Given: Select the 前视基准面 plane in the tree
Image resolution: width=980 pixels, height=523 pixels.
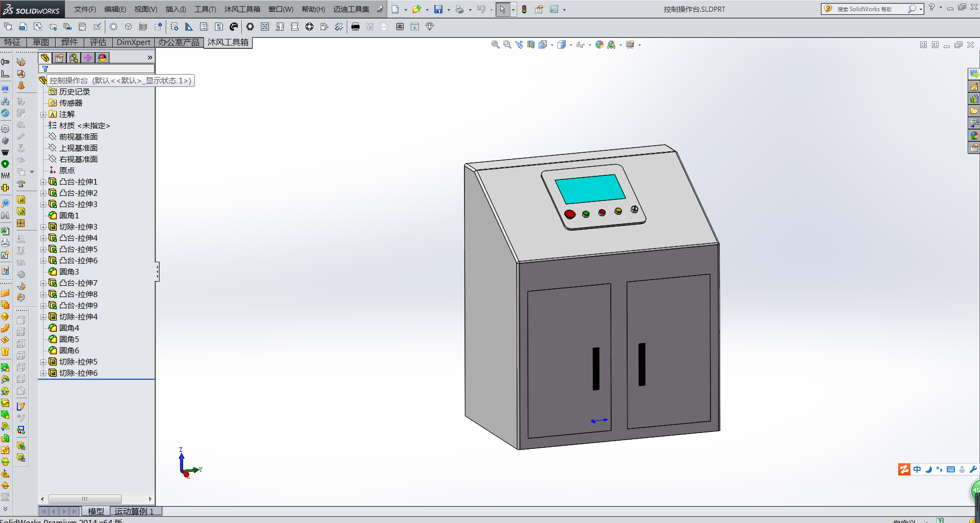Looking at the screenshot, I should pyautogui.click(x=78, y=137).
